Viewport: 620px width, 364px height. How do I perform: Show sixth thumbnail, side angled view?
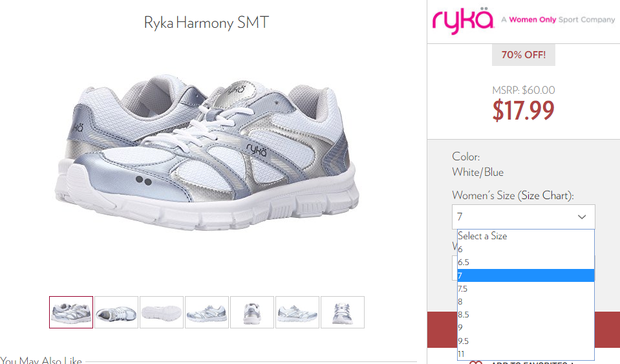[297, 312]
